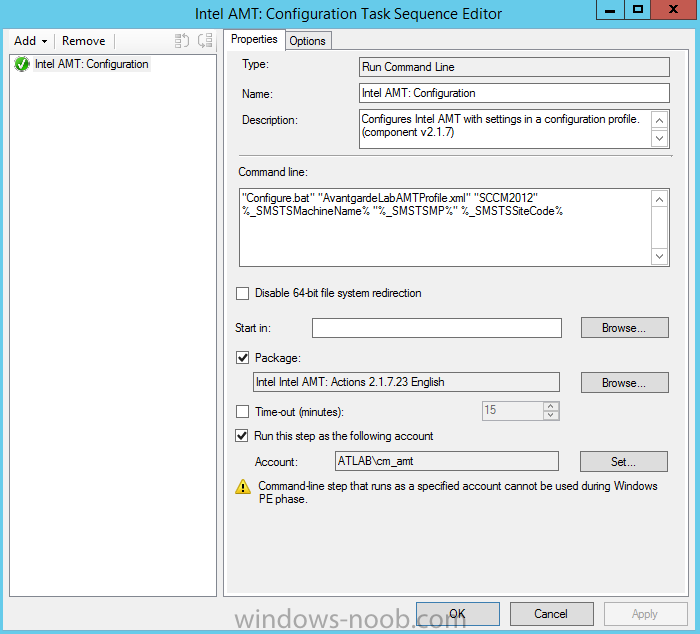This screenshot has height=634, width=700.
Task: Maximize the Task Sequence Editor window
Action: click(x=638, y=9)
